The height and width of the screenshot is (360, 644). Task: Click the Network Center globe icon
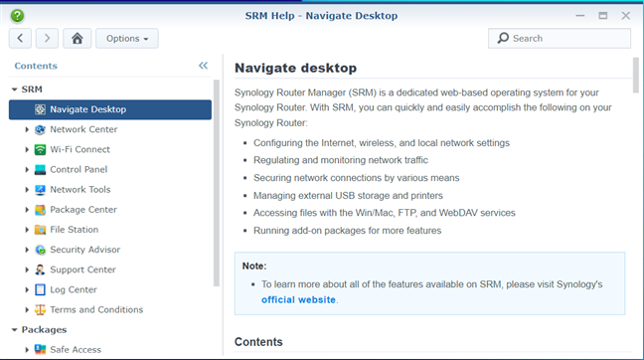coord(40,129)
